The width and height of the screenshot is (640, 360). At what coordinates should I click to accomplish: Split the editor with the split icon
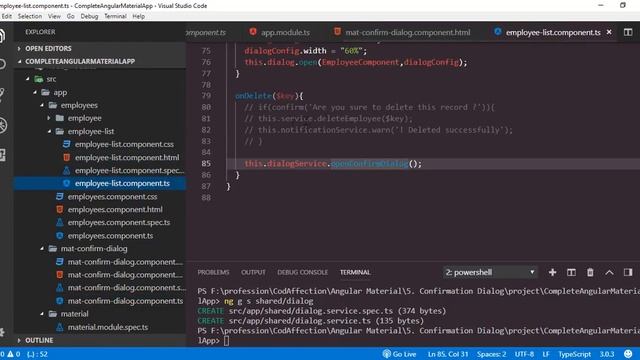[628, 32]
